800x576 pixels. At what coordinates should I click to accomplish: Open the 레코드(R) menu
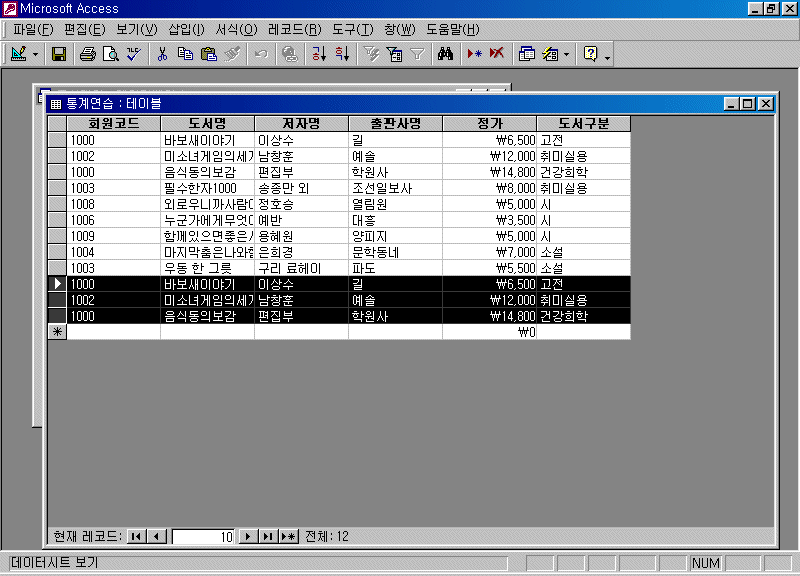point(294,30)
